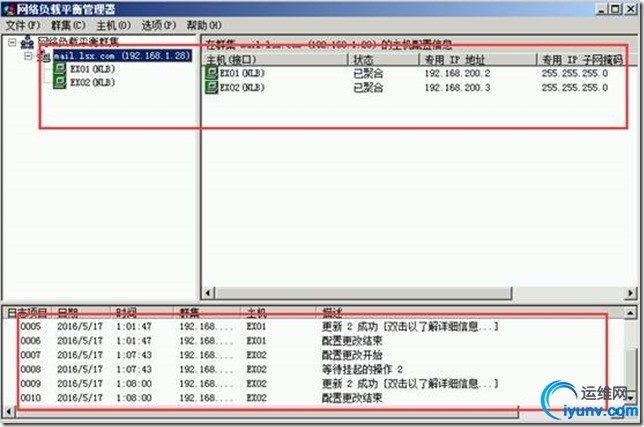Screen dimensions: 644x427
Task: Select mail.lsx.com (192.168.1.28) in tree
Action: point(122,55)
